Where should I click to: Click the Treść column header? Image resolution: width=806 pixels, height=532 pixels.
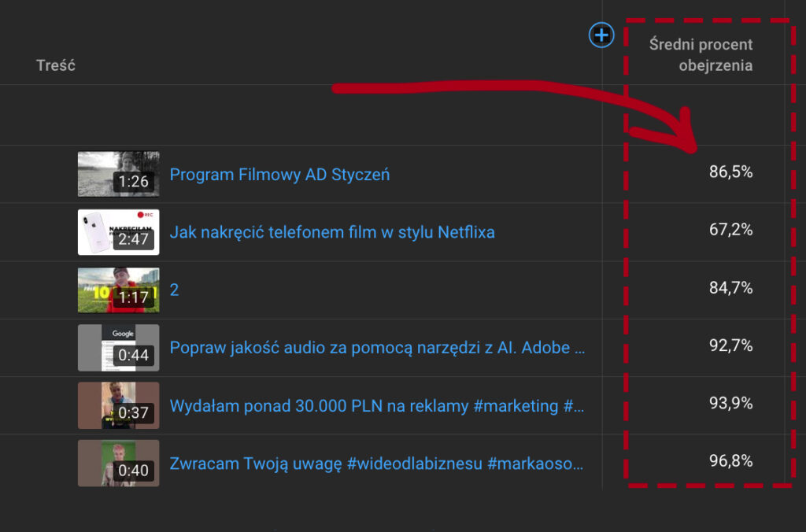pos(56,65)
